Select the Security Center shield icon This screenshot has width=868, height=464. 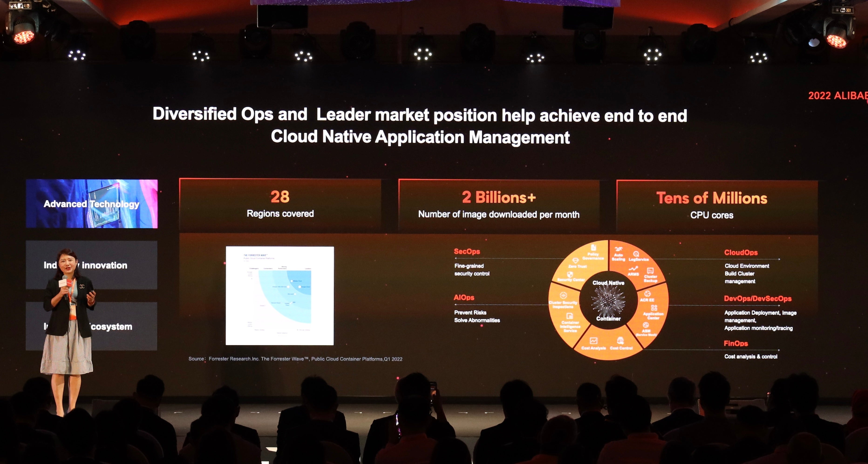pos(570,274)
